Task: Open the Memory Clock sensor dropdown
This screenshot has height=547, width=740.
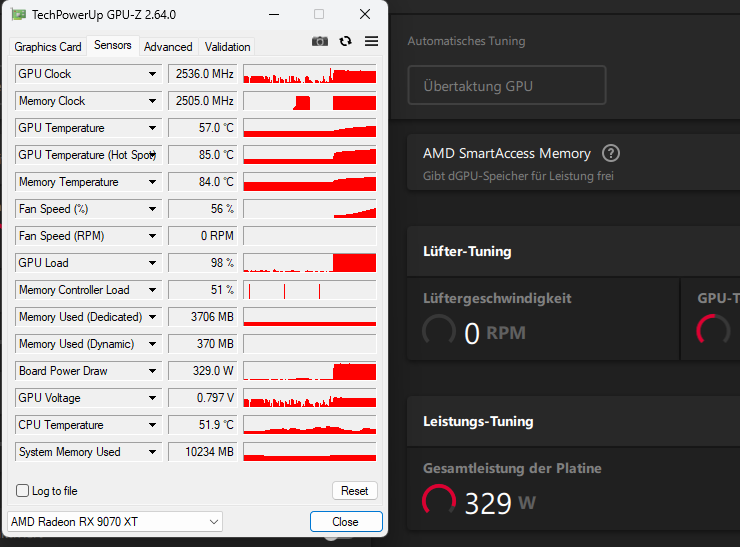Action: (152, 101)
